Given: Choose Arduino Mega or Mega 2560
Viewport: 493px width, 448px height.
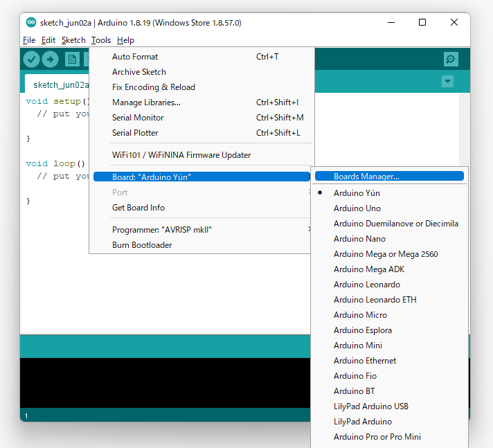Looking at the screenshot, I should click(x=385, y=254).
